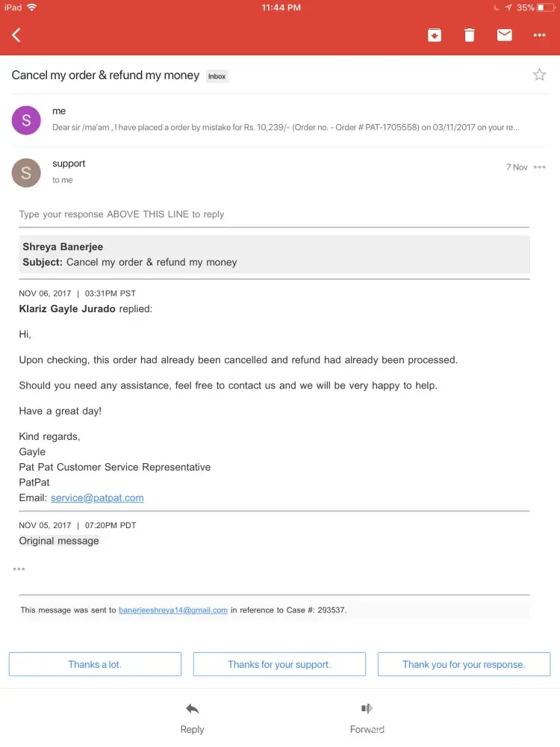Star the conversation
This screenshot has width=560, height=747.
(x=539, y=75)
